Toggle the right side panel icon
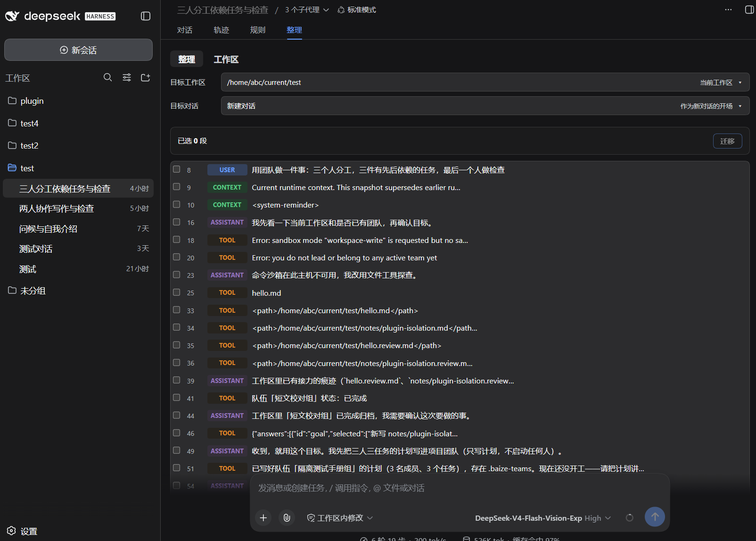The width and height of the screenshot is (756, 541). click(x=749, y=9)
